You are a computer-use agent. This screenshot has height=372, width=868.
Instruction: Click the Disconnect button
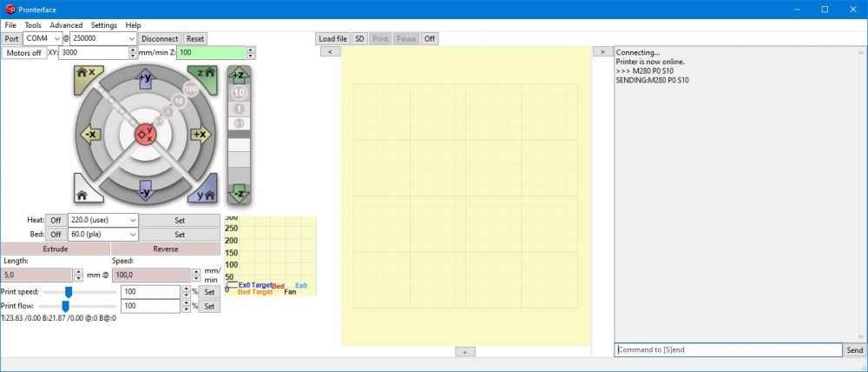point(160,39)
